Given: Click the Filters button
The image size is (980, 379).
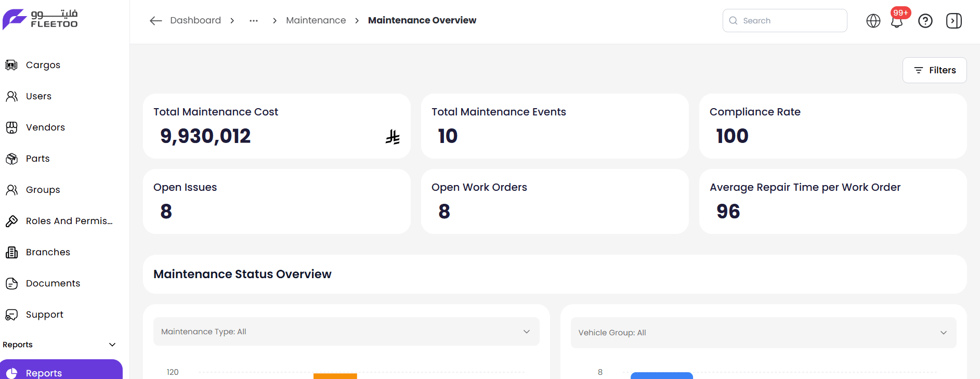Looking at the screenshot, I should (x=934, y=70).
